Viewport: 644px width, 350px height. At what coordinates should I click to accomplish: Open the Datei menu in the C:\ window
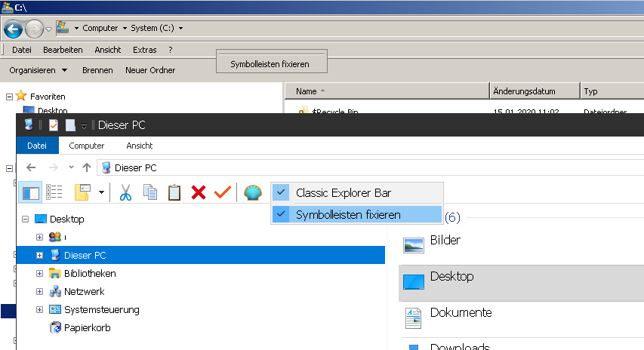pyautogui.click(x=22, y=50)
